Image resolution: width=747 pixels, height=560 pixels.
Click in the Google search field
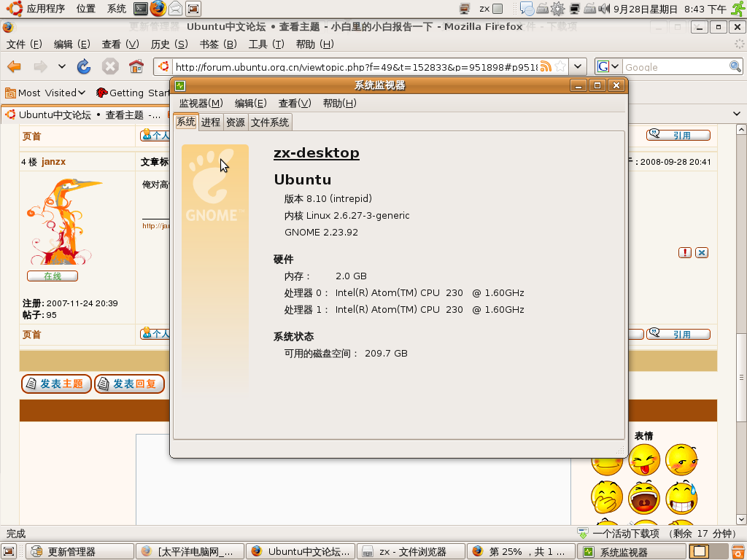[676, 67]
